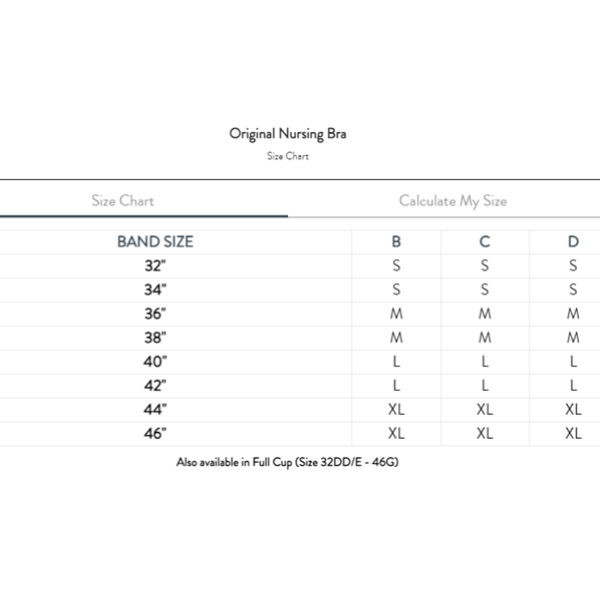
Task: Click the S cell for 32" B cup
Action: (397, 266)
